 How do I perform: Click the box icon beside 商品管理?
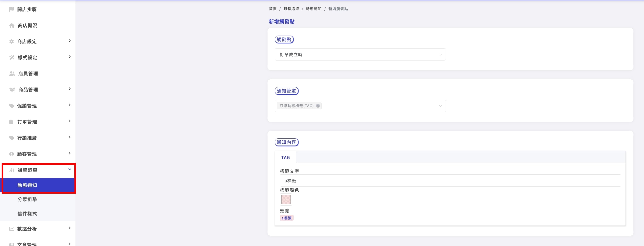(12, 90)
